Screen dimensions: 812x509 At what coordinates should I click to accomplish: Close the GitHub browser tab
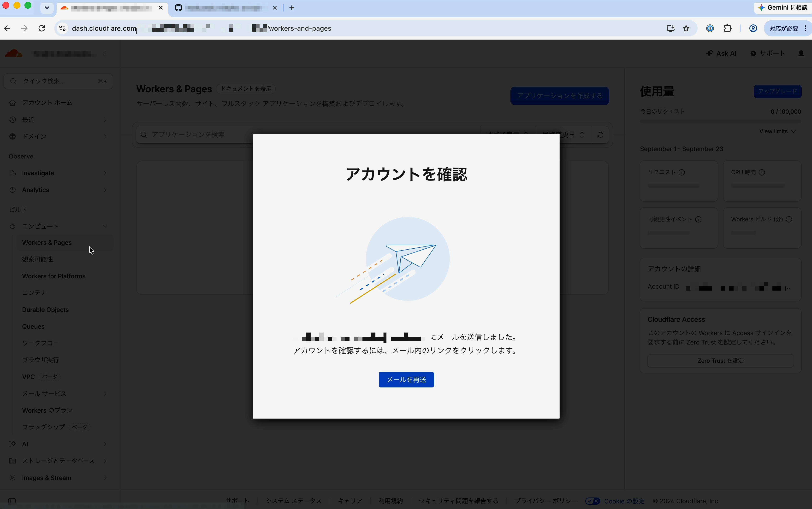275,8
